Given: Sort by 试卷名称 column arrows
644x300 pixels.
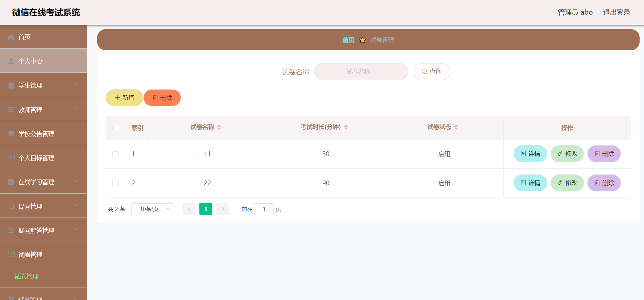Looking at the screenshot, I should coord(219,127).
